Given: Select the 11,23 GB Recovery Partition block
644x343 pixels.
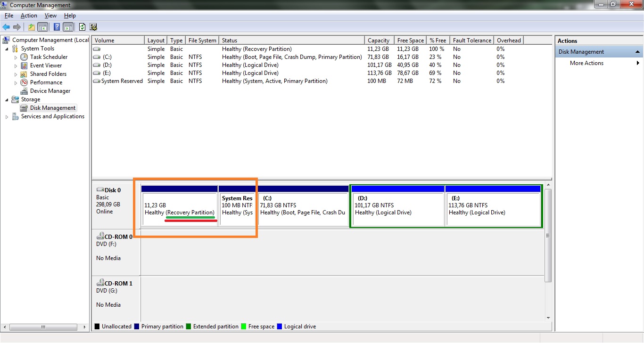Looking at the screenshot, I should [x=179, y=205].
